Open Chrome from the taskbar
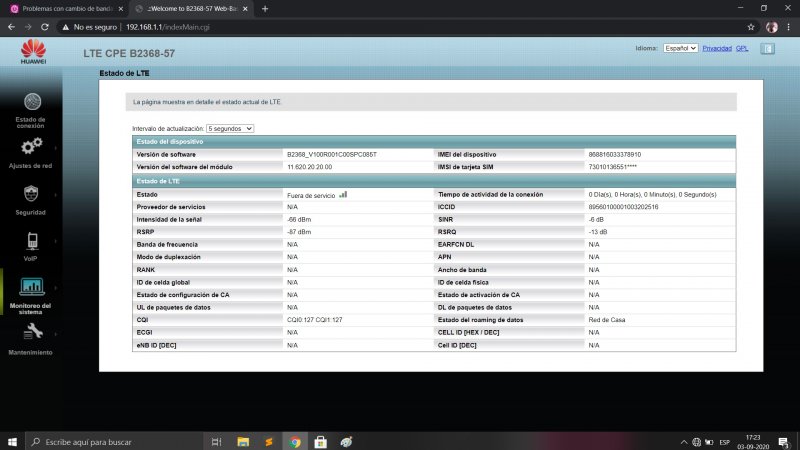The image size is (800, 450). tap(295, 442)
